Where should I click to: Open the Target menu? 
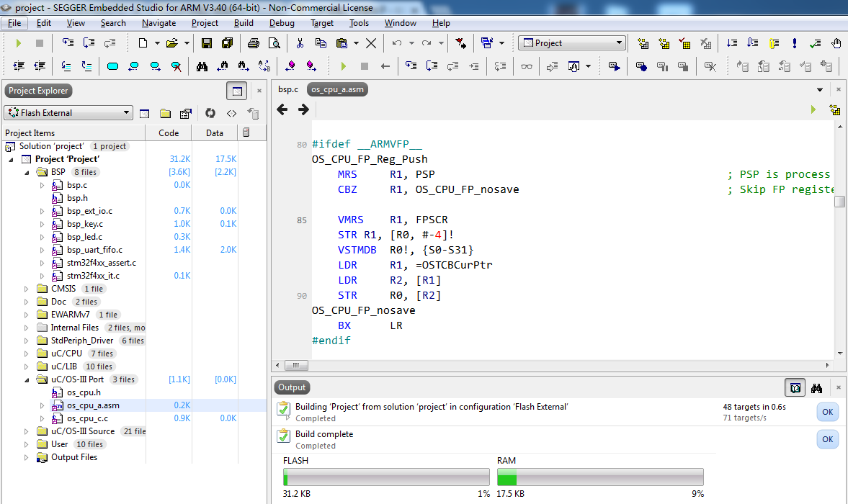tap(322, 23)
